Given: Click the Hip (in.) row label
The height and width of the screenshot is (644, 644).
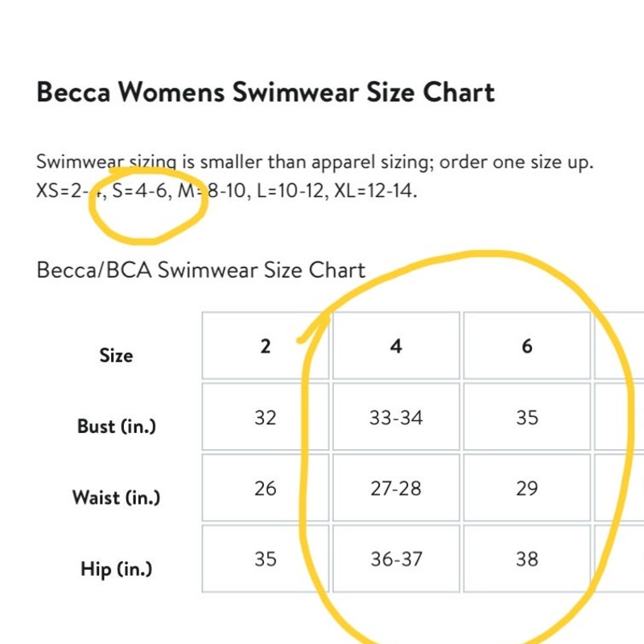Looking at the screenshot, I should pos(116,569).
